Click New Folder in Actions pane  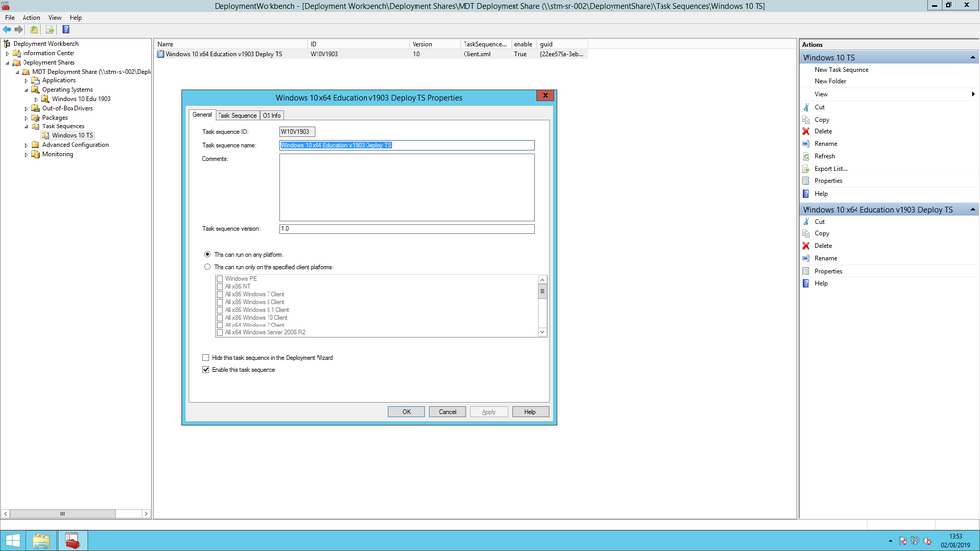pyautogui.click(x=830, y=82)
